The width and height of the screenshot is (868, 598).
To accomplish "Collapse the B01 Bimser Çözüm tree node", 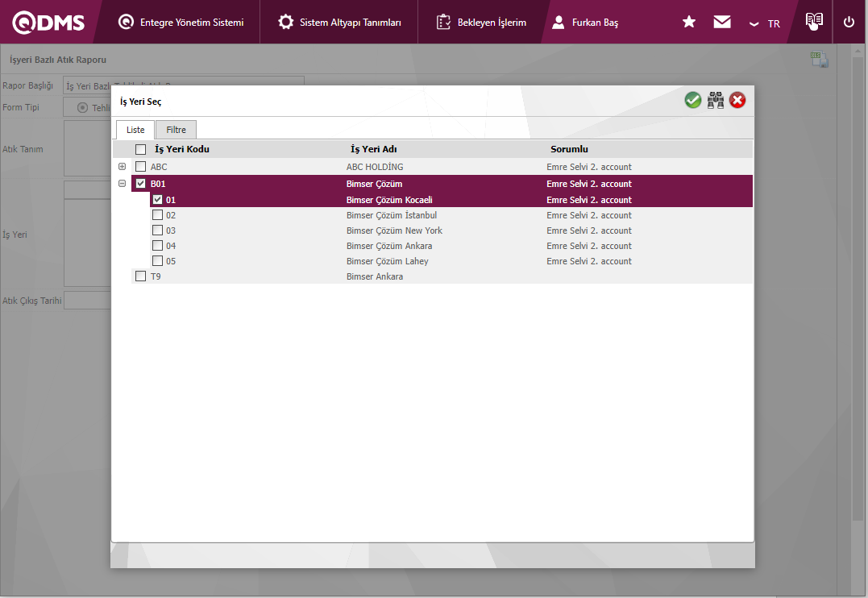I will pos(123,183).
